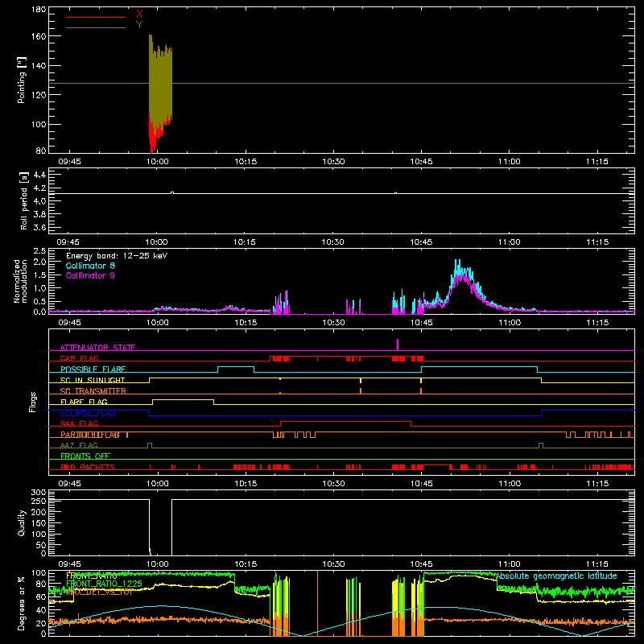This screenshot has height=644, width=644.
Task: Click the 250 tick on Quality axis
Action: click(x=39, y=501)
